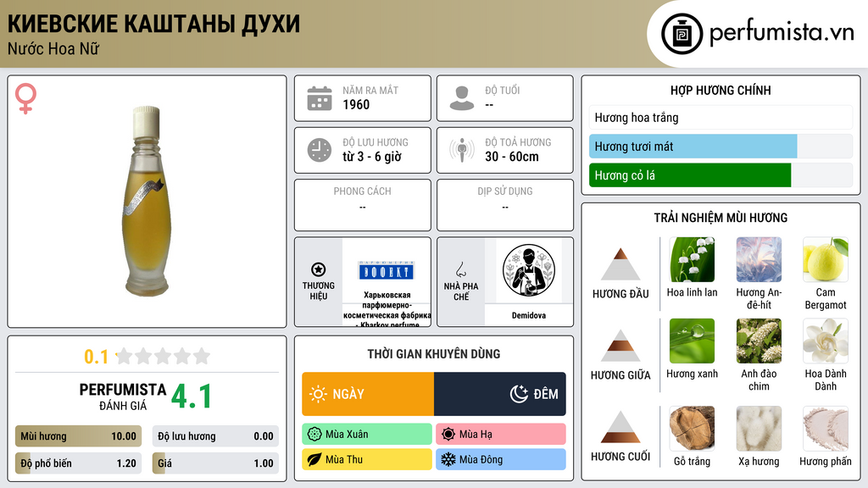
Task: Click the nose icon above Nhà pha chế
Action: click(x=460, y=269)
